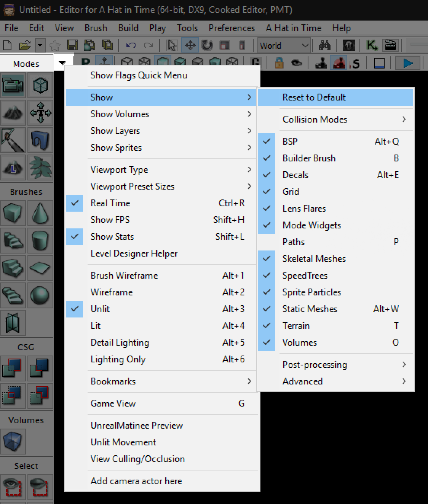Open the A Hat in Time menu

tap(294, 28)
